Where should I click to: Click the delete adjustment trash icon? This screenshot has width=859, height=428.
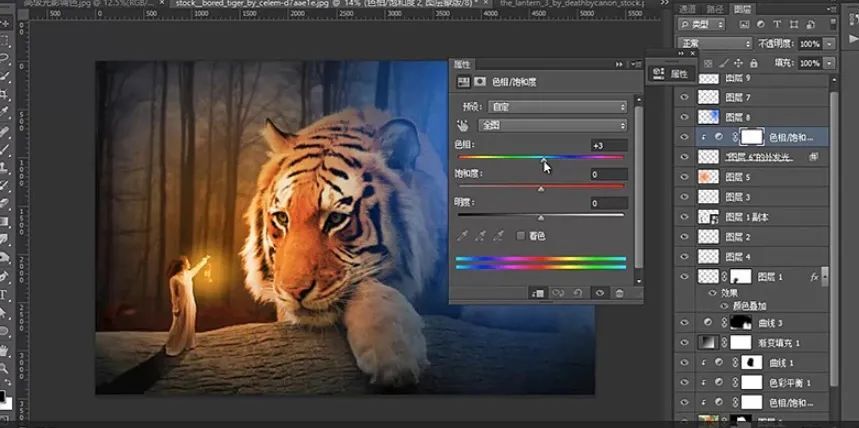[x=619, y=293]
